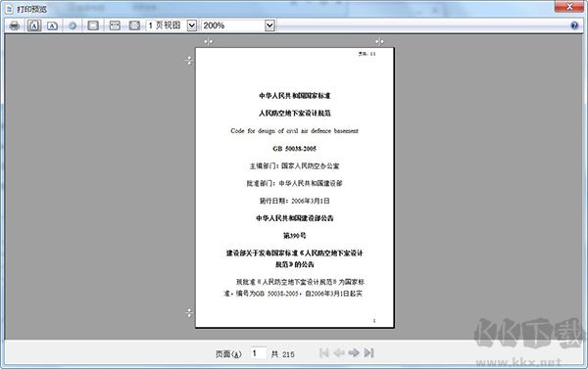Go to next page arrow

coord(354,353)
